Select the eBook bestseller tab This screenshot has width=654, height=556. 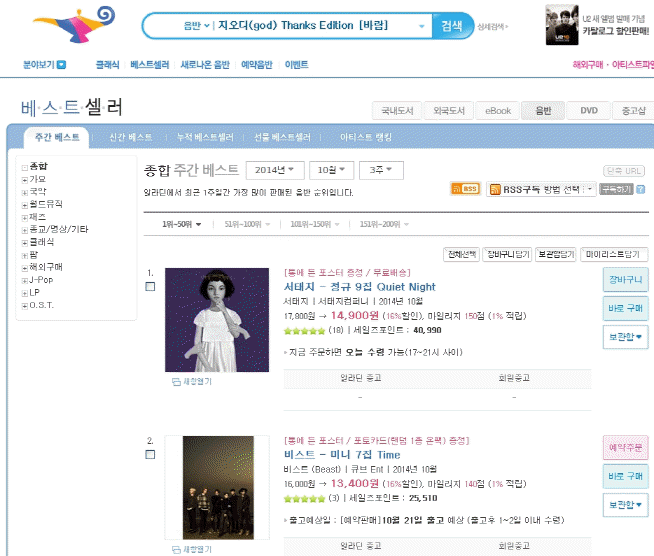point(498,111)
